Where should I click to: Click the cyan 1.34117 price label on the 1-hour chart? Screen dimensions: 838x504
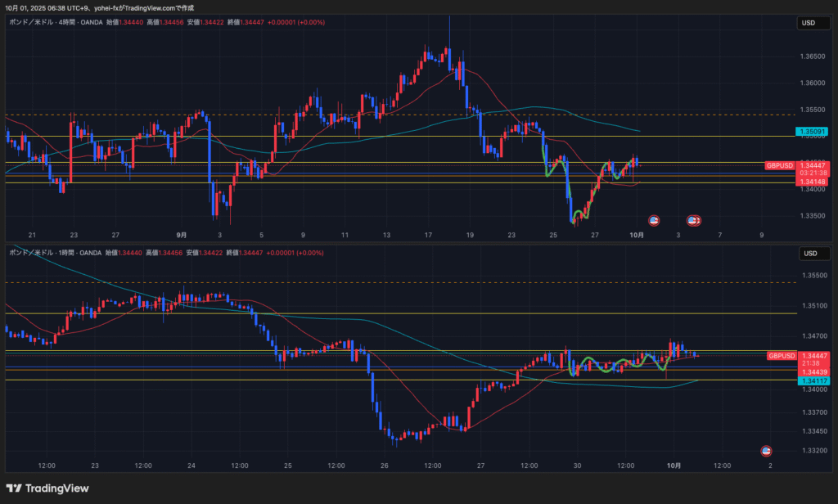tap(812, 380)
